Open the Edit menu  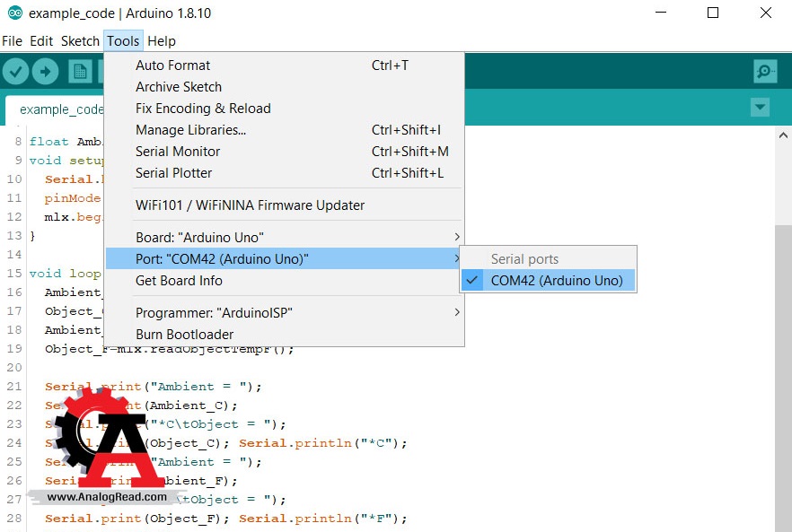click(x=41, y=41)
